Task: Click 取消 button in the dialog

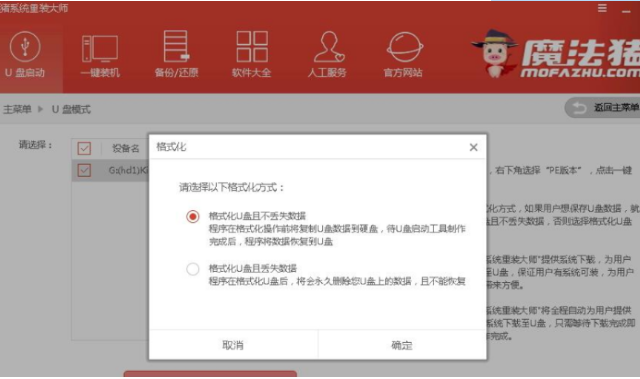Action: [x=233, y=345]
